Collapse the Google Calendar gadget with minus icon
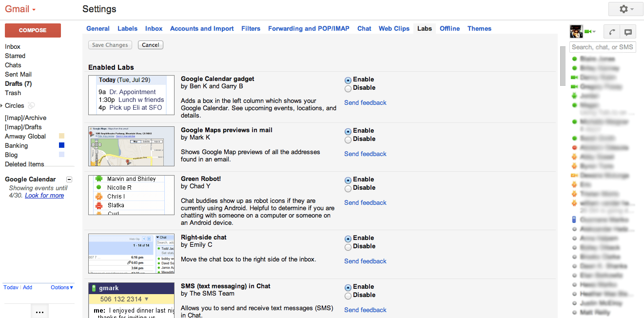The image size is (644, 318). [69, 179]
